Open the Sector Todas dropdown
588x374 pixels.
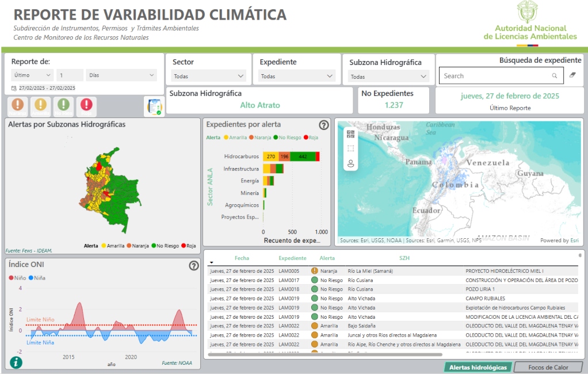coord(208,76)
